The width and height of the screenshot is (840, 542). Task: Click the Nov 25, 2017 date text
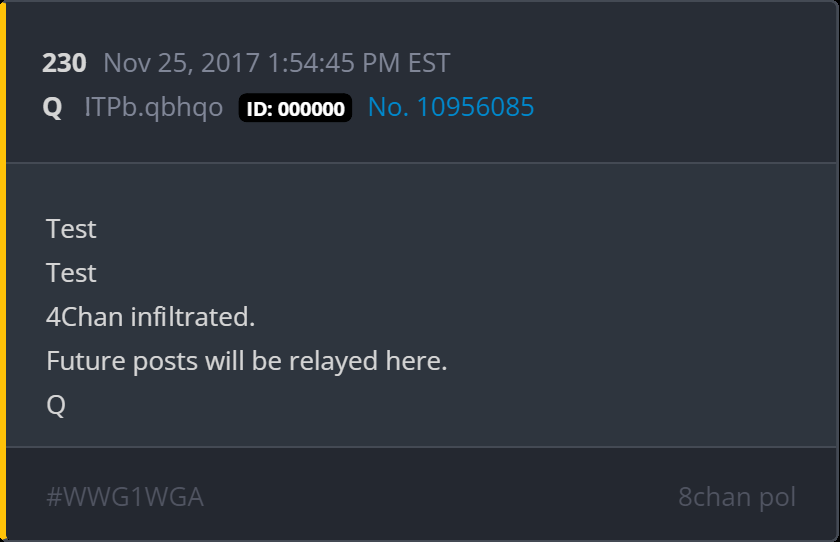182,63
